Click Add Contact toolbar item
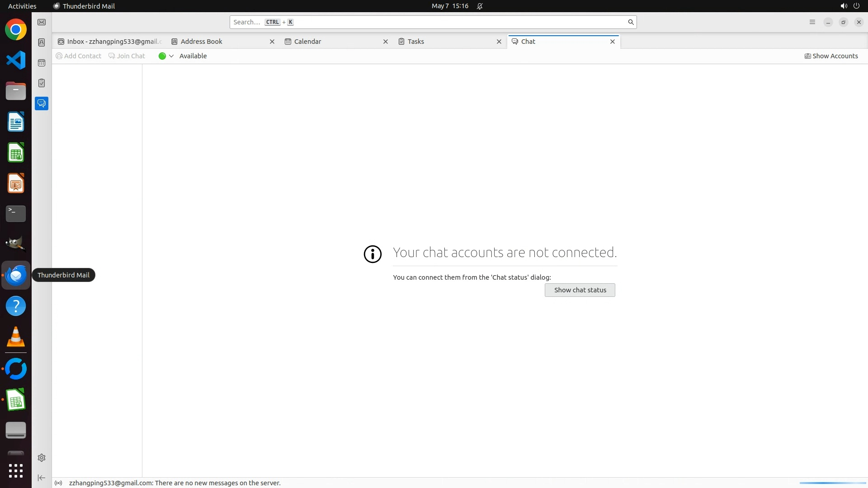Viewport: 868px width, 488px height. [78, 56]
